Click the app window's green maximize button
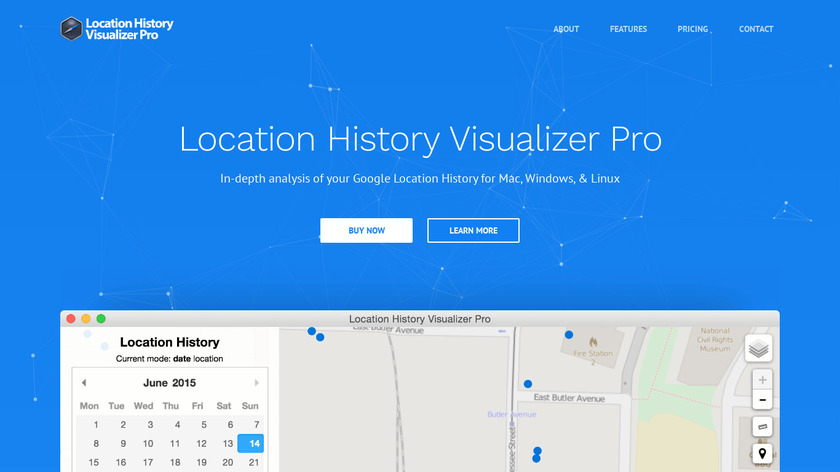This screenshot has width=840, height=472. [x=101, y=319]
